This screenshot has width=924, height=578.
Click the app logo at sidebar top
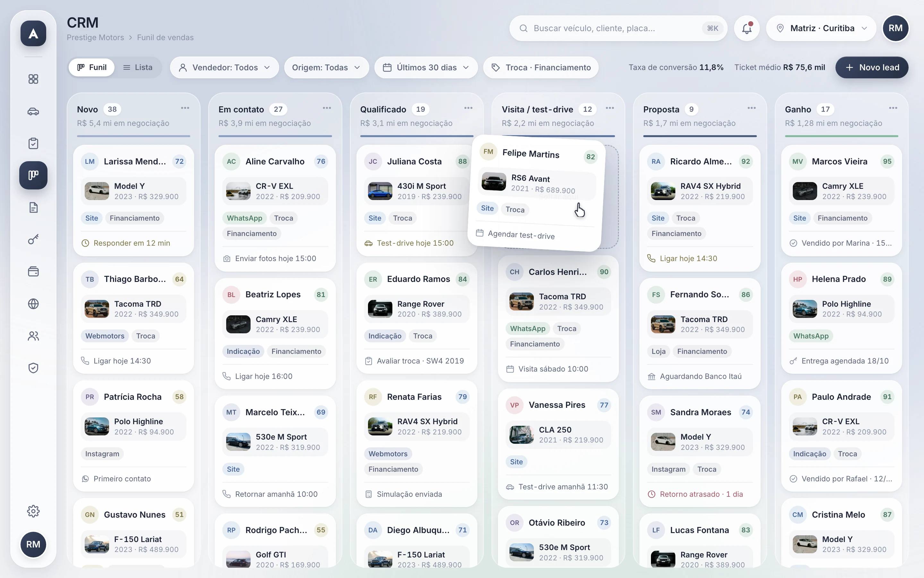click(x=33, y=34)
